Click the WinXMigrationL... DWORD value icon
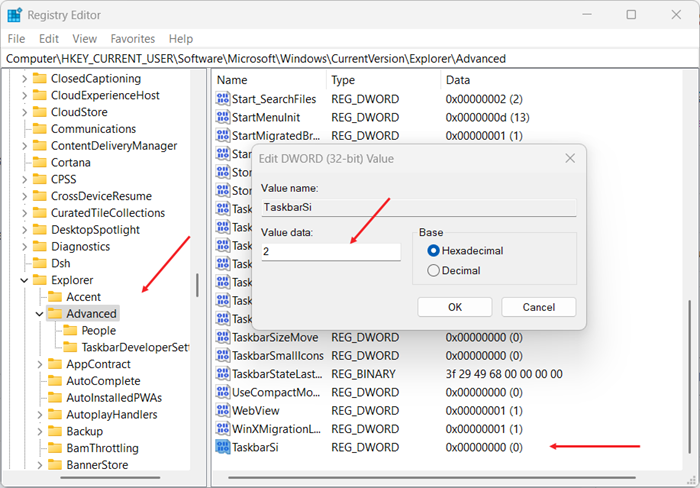This screenshot has width=700, height=488. tap(222, 429)
